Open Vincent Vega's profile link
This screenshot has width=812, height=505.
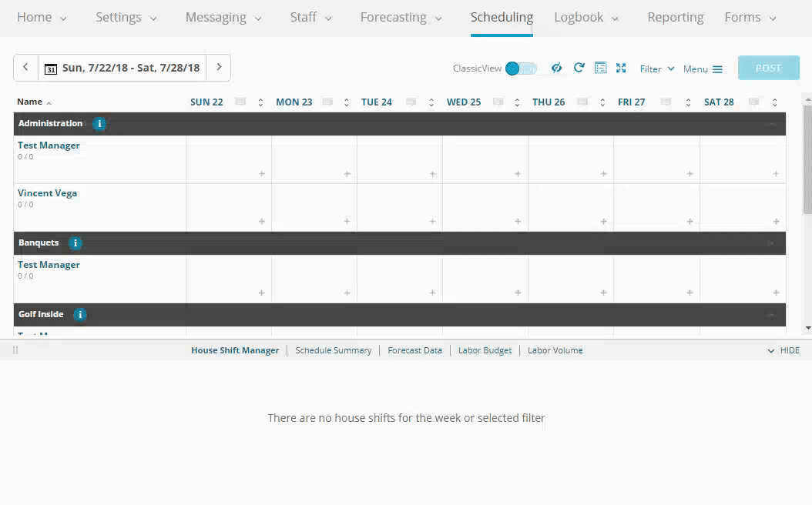click(x=47, y=193)
